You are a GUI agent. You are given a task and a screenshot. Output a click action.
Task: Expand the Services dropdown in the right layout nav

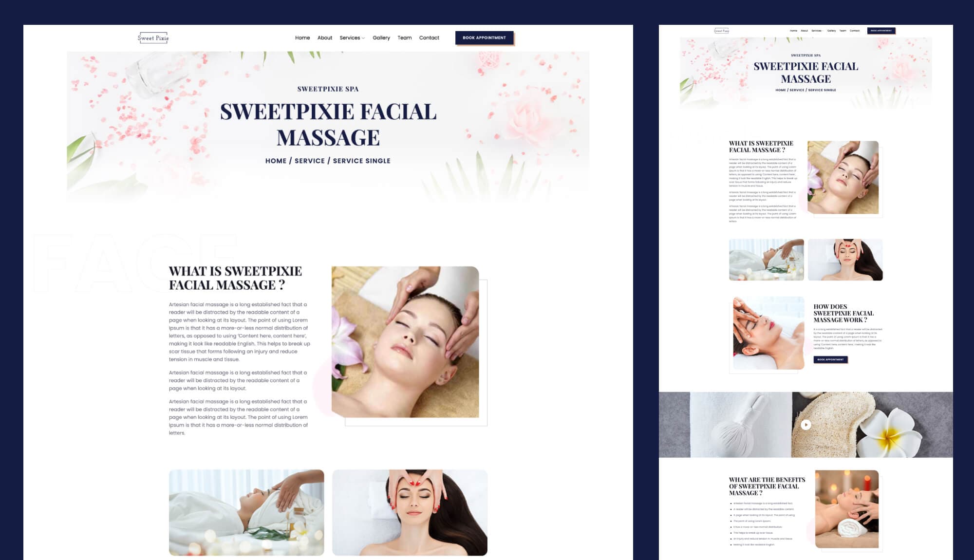pyautogui.click(x=815, y=30)
